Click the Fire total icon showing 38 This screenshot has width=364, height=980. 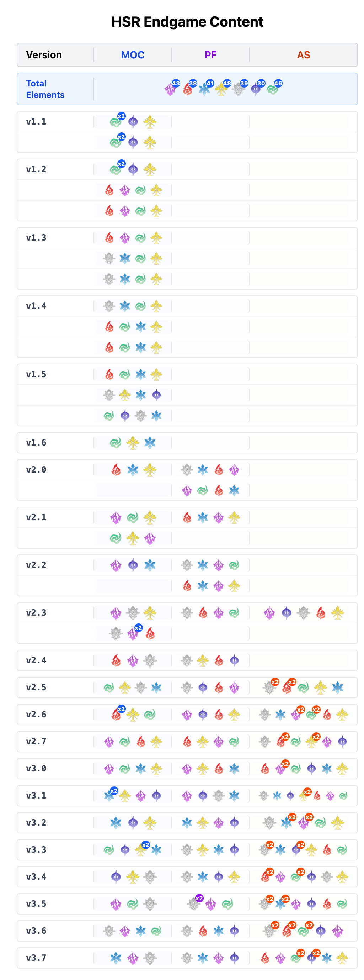coord(187,89)
